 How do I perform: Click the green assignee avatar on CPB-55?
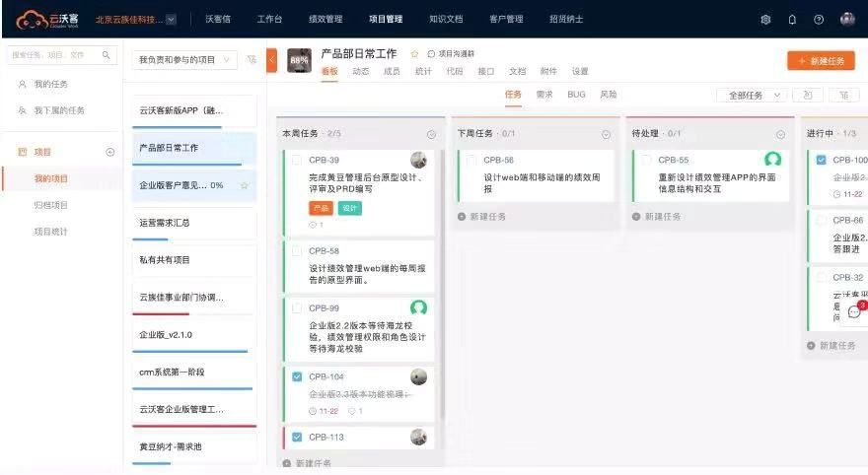click(x=772, y=160)
